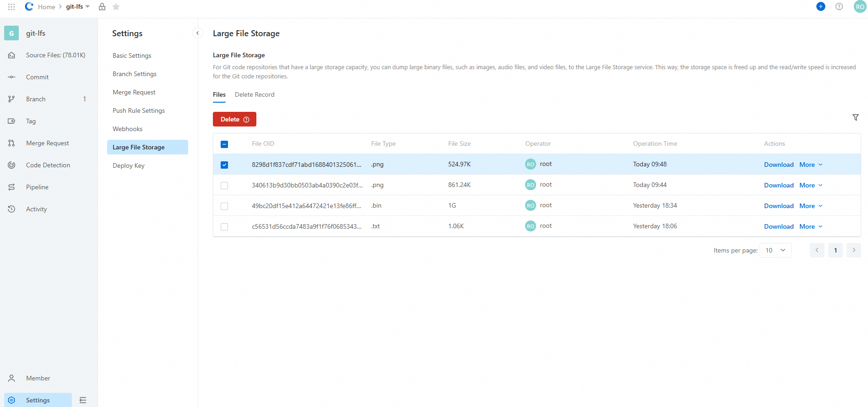Expand More for the 861.24K png file
This screenshot has width=868, height=407.
[811, 185]
